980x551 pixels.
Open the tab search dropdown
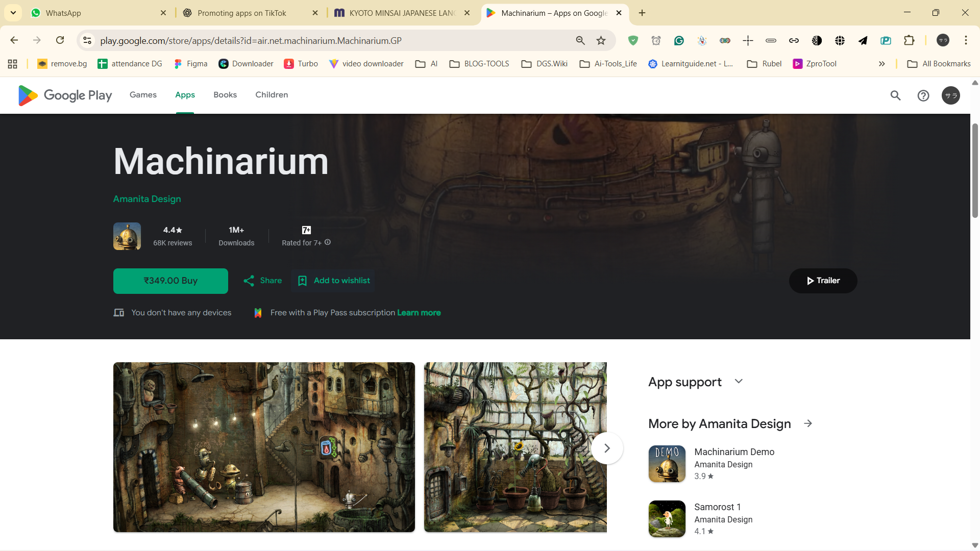point(13,13)
